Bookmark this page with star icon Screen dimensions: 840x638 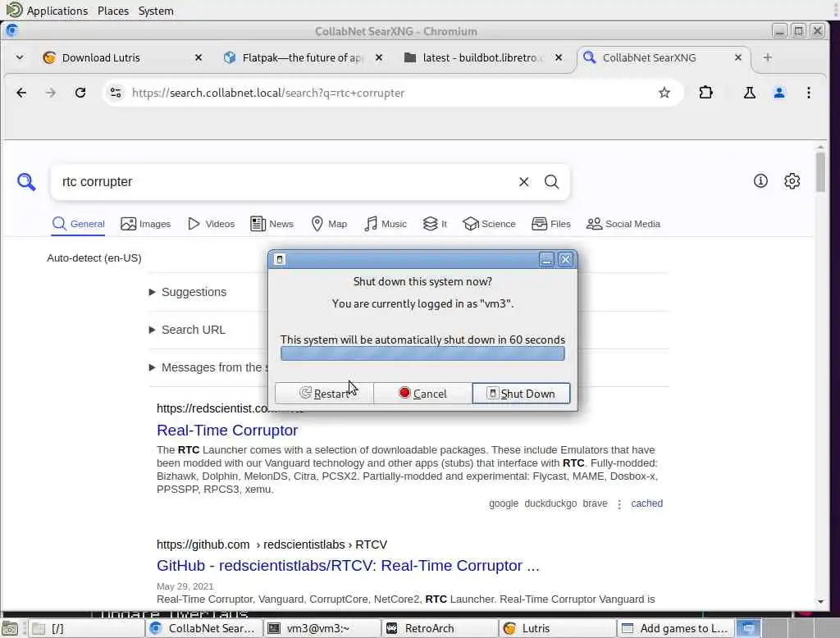664,93
